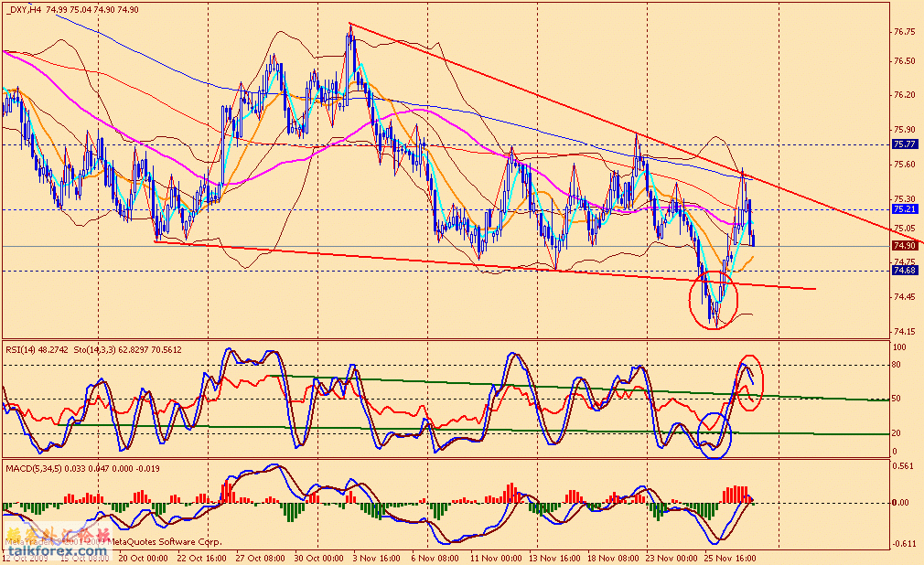Click the 20 Oct 00:00 time label
Image resolution: width=924 pixels, height=565 pixels.
click(x=144, y=558)
